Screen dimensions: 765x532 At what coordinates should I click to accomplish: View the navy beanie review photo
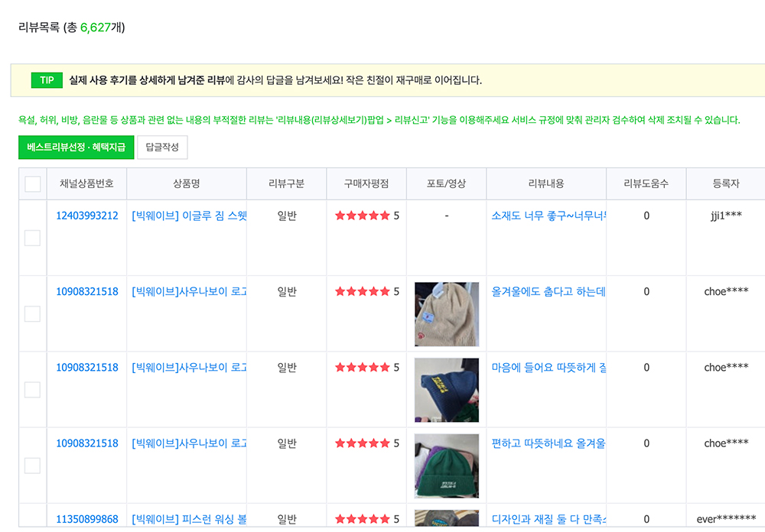tap(447, 390)
